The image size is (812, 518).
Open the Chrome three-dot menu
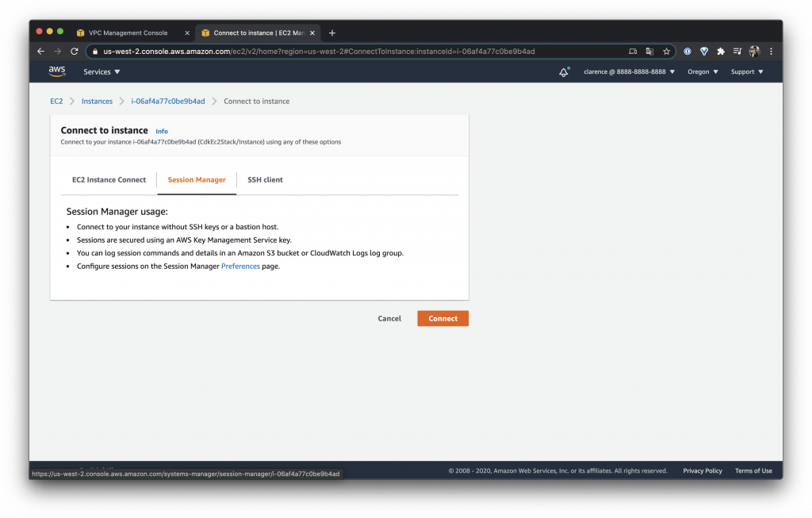(x=771, y=52)
